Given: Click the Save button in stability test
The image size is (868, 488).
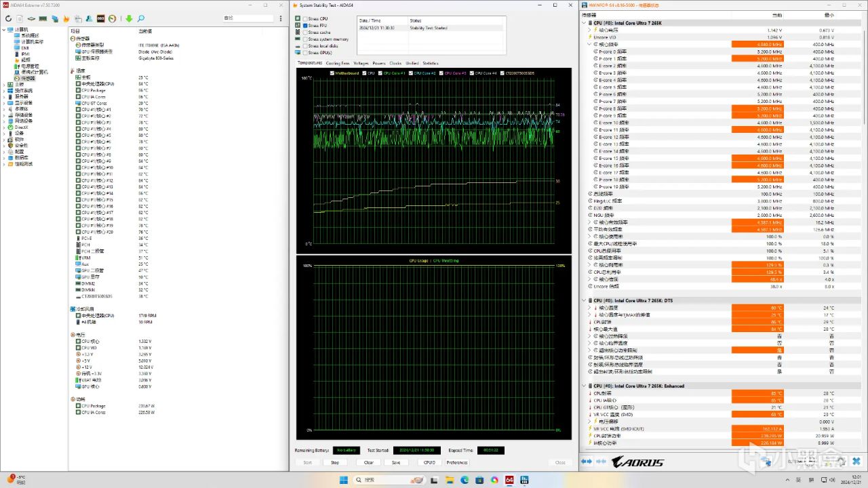Looking at the screenshot, I should (396, 462).
